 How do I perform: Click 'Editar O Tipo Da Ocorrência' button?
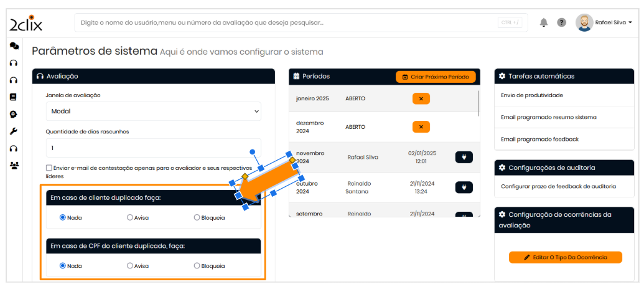tap(565, 257)
